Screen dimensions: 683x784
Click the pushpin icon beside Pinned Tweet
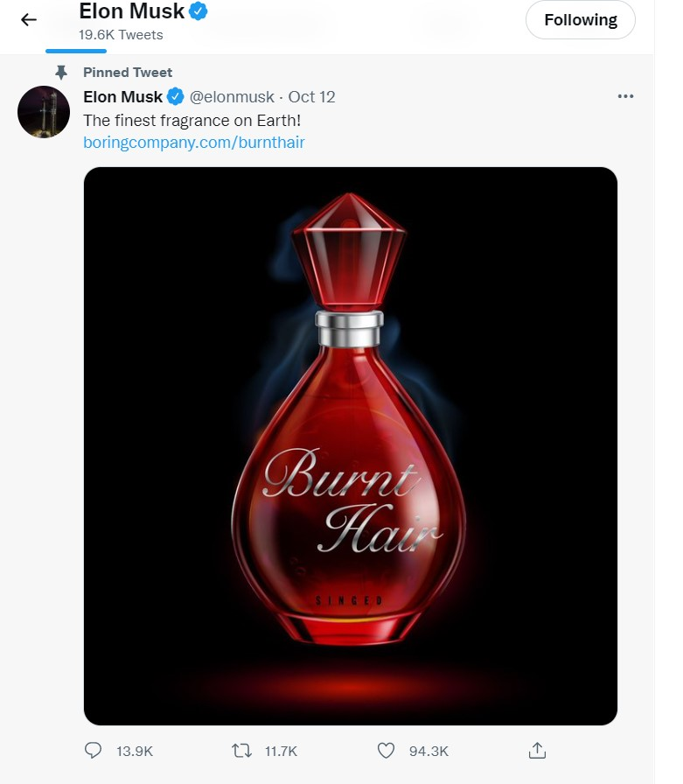(61, 73)
